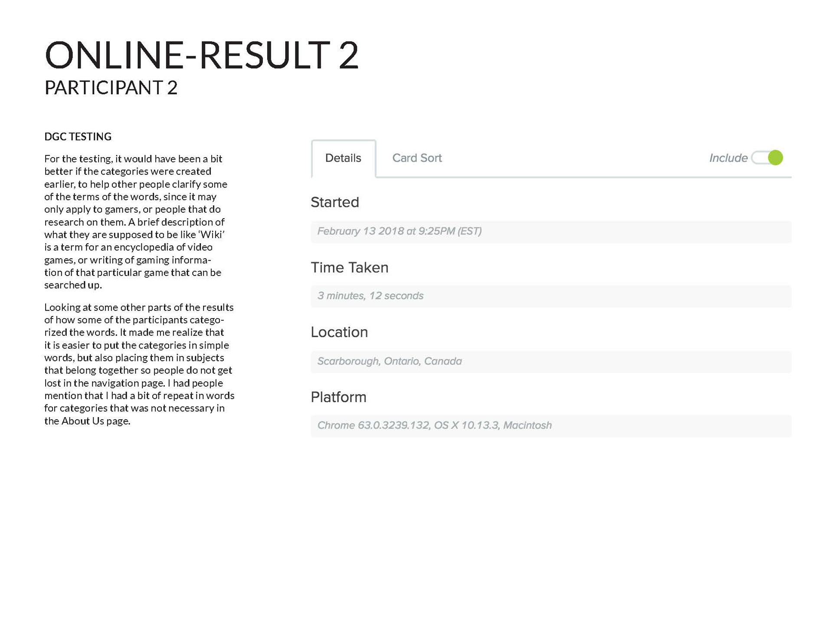Click the Location field showing Scarborough
Image resolution: width=833 pixels, height=644 pixels.
click(551, 361)
